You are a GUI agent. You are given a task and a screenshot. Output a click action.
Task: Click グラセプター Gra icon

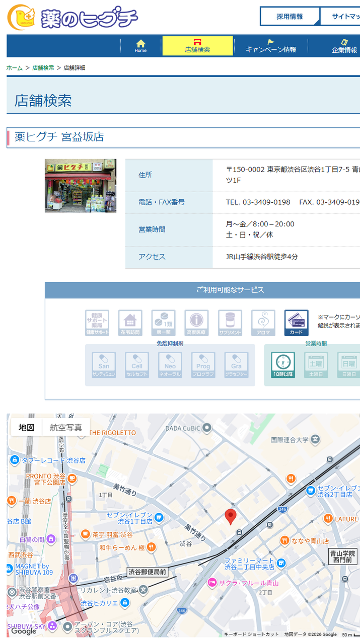tap(237, 365)
